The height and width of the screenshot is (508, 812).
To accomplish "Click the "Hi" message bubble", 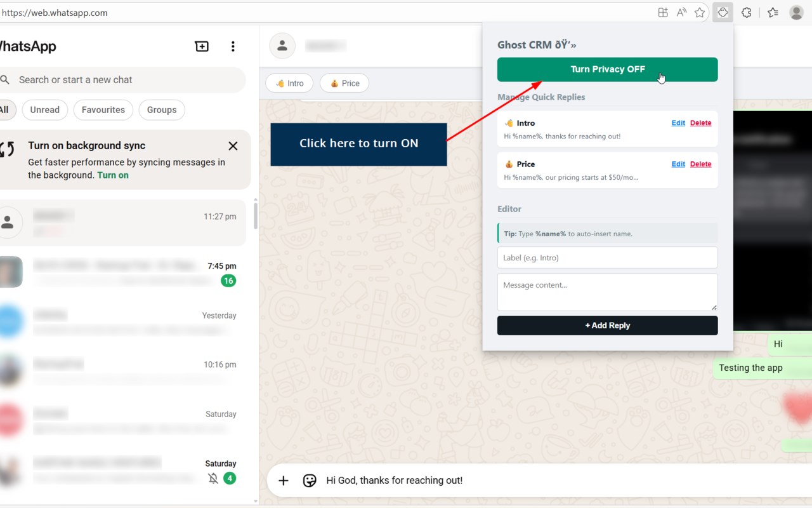I will pos(790,344).
